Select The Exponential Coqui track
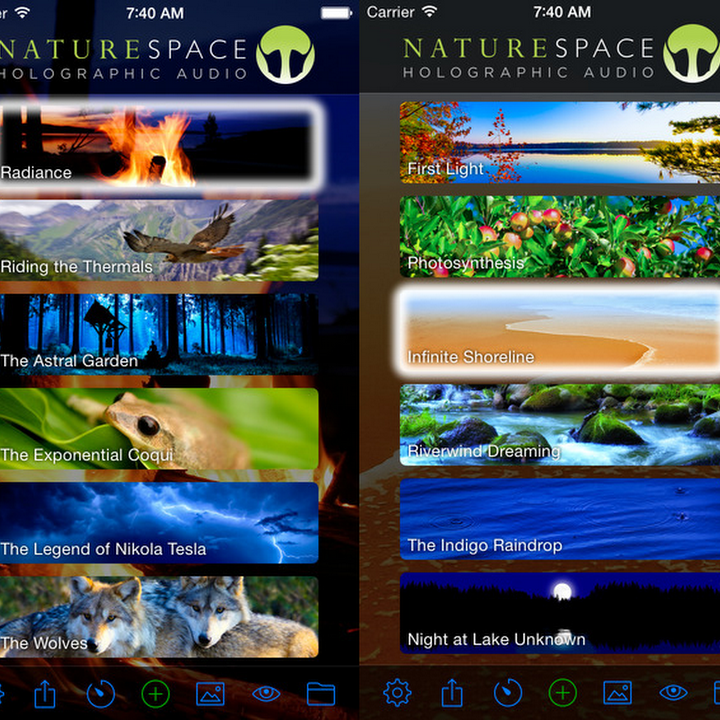Image resolution: width=720 pixels, height=720 pixels. click(159, 428)
